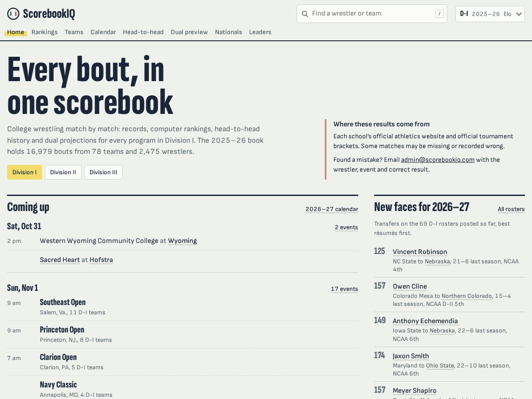Open the Nebraska link under Vincent Robinson

tap(437, 261)
